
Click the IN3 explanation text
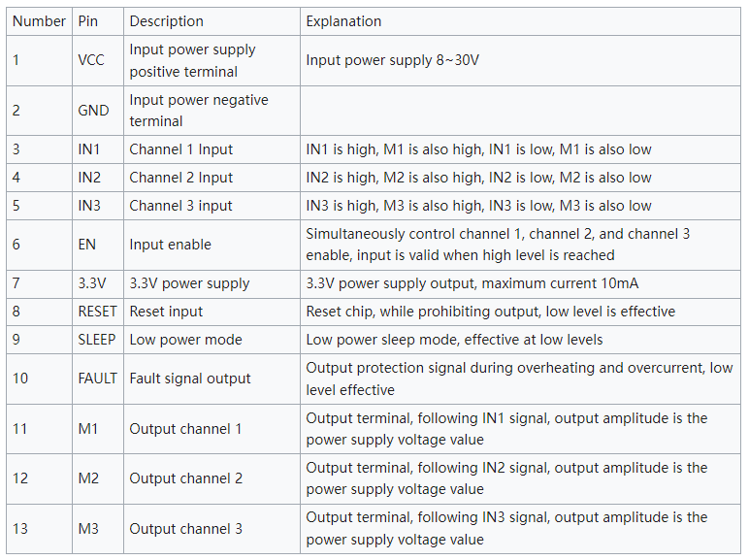click(478, 206)
